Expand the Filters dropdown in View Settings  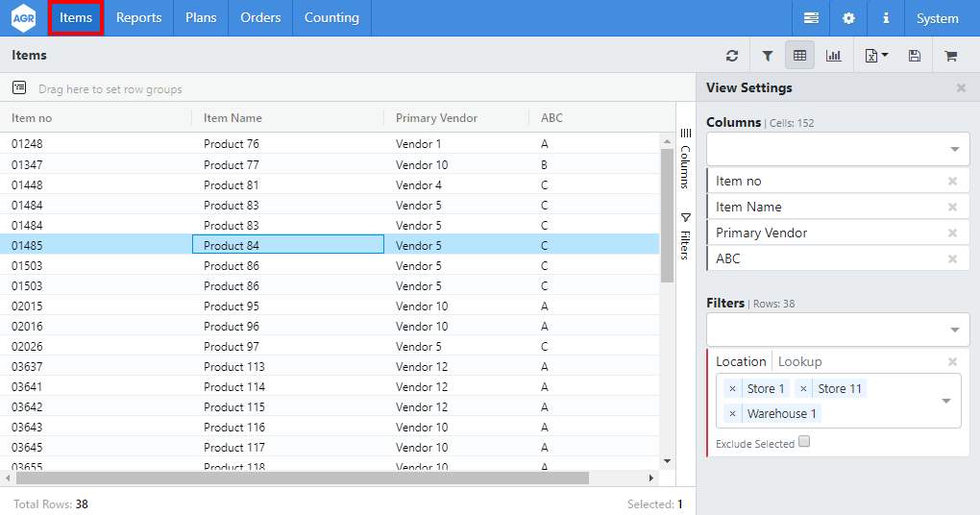954,330
